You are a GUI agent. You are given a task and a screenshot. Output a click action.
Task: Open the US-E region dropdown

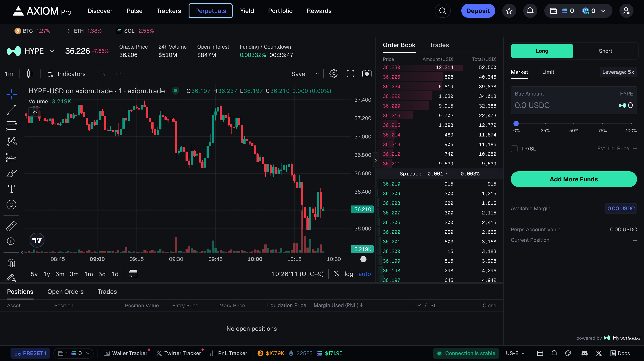(x=515, y=353)
